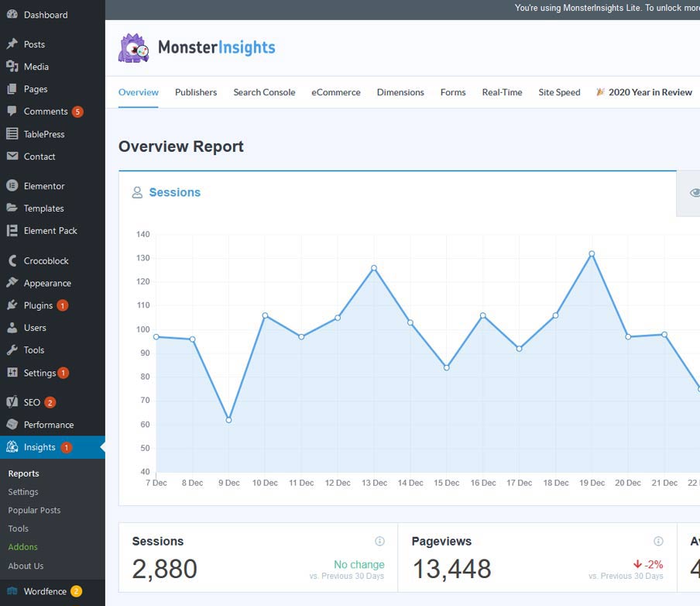Open the Performance menu item
Screen dimensions: 700x606
(53, 425)
